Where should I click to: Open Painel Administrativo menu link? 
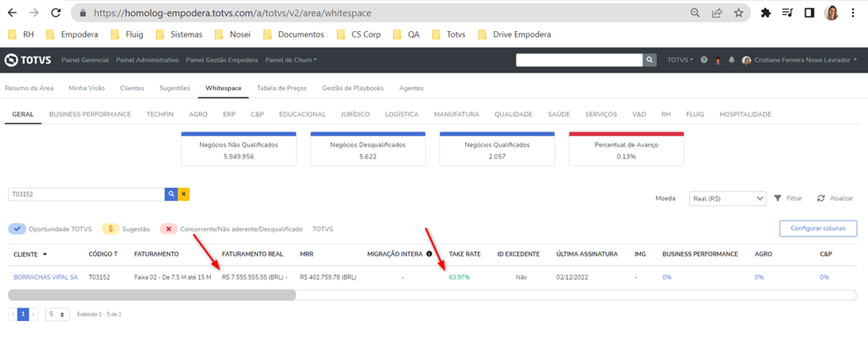147,60
